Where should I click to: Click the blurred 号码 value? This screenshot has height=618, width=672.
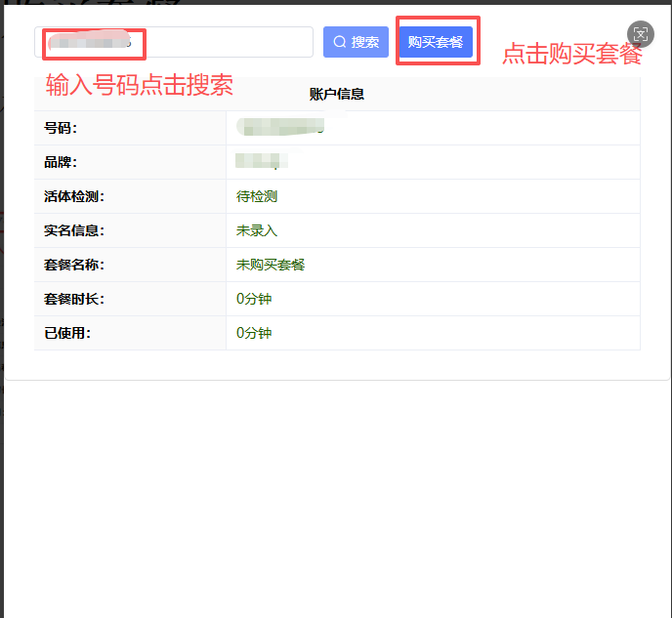[x=280, y=127]
